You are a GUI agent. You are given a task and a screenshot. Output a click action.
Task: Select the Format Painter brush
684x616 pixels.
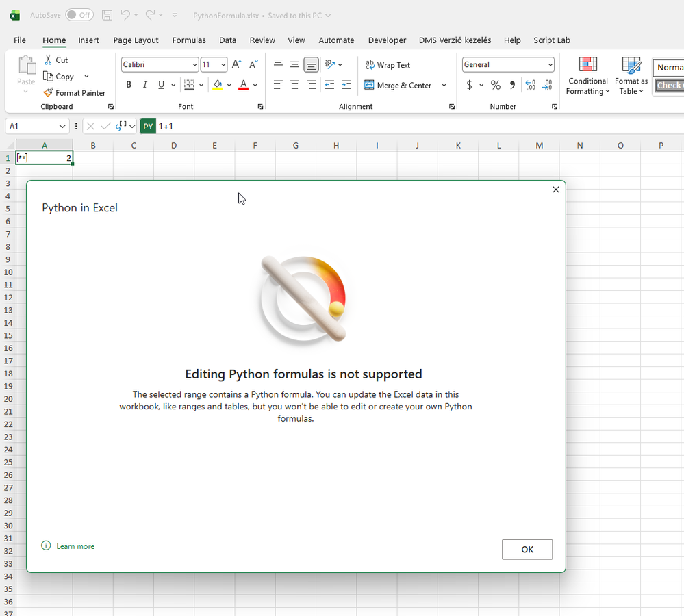(48, 93)
